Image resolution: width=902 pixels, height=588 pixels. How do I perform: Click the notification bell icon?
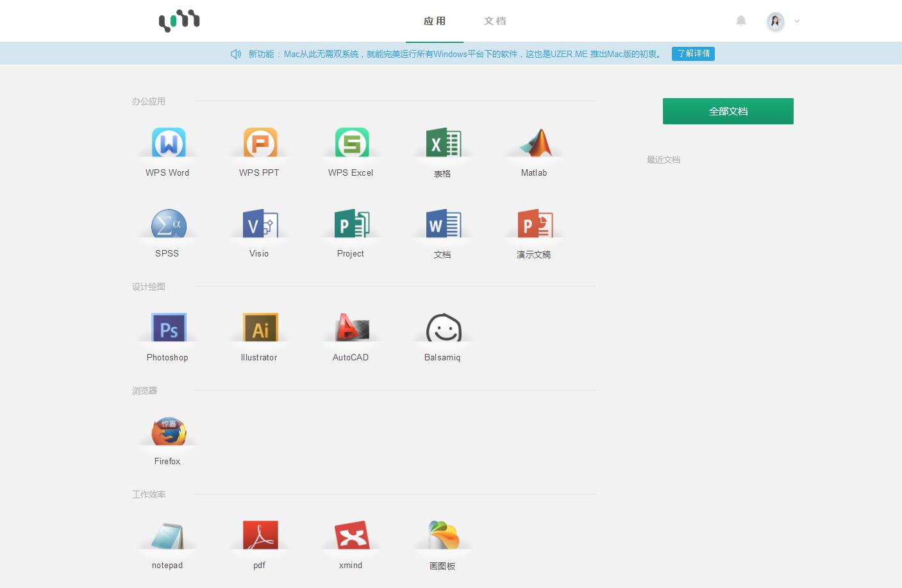[741, 21]
